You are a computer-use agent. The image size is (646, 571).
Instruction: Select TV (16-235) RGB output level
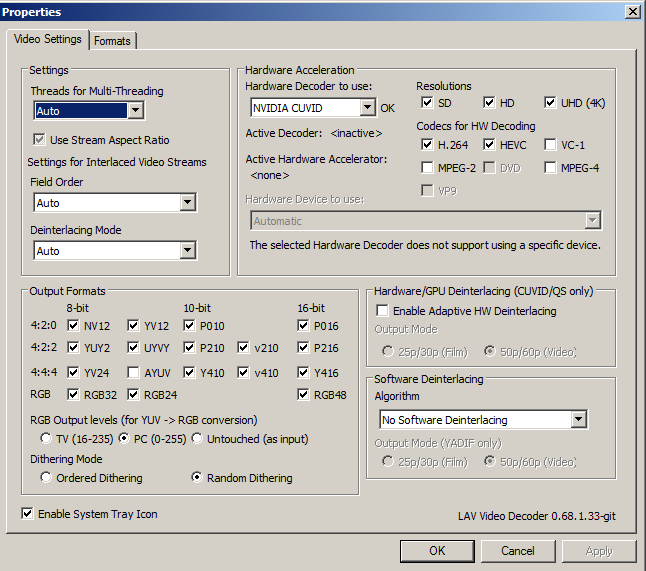[46, 438]
